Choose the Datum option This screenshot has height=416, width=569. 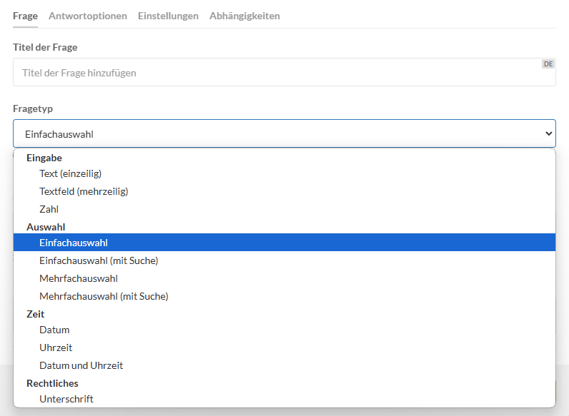[284, 330]
